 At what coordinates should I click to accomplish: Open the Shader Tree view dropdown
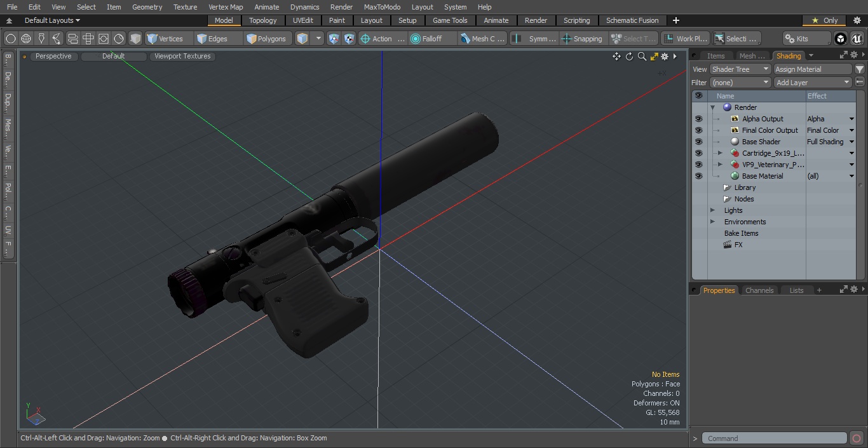point(740,69)
